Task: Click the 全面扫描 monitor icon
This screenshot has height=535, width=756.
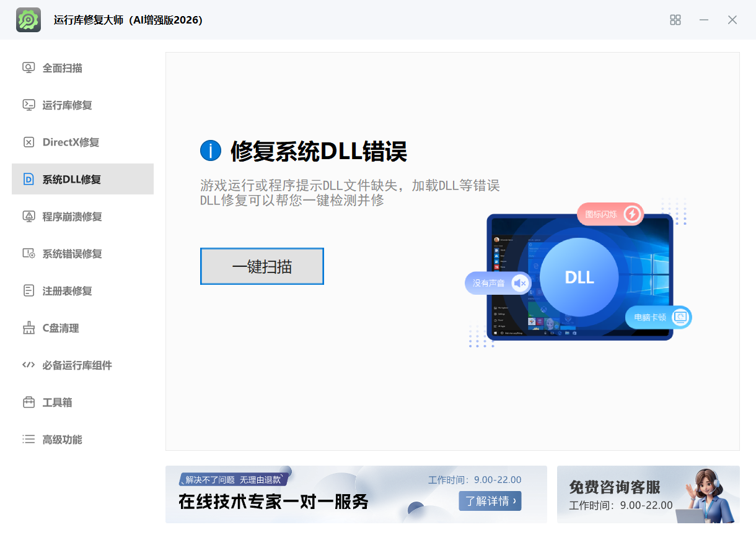Action: [x=29, y=68]
